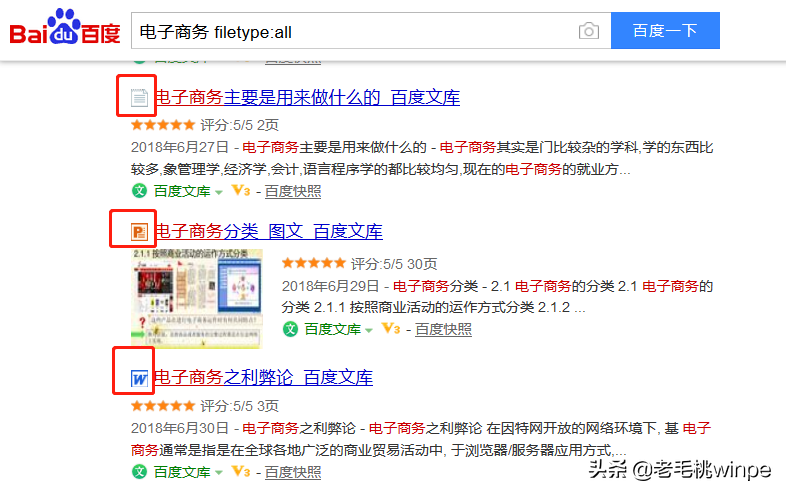Click the Baidu logo

click(65, 28)
